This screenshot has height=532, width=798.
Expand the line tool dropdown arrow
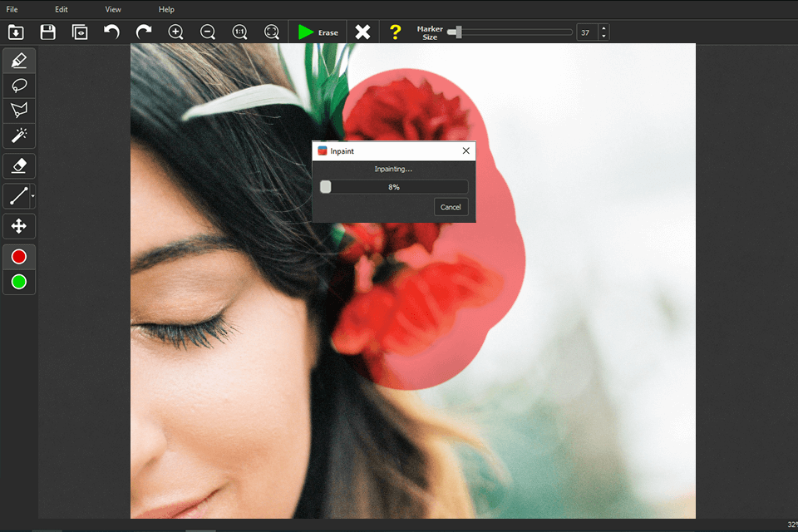pos(33,196)
